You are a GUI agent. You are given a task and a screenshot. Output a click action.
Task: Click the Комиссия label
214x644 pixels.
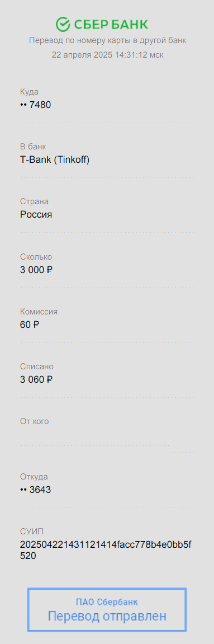point(39,312)
